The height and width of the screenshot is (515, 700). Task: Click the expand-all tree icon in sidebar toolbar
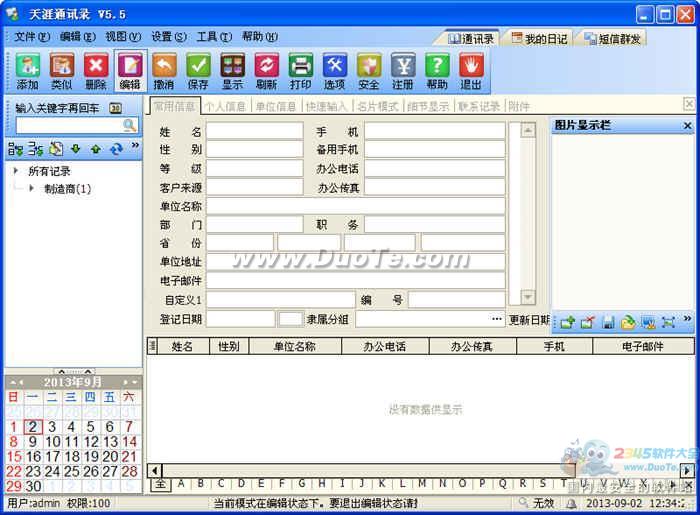[15, 149]
